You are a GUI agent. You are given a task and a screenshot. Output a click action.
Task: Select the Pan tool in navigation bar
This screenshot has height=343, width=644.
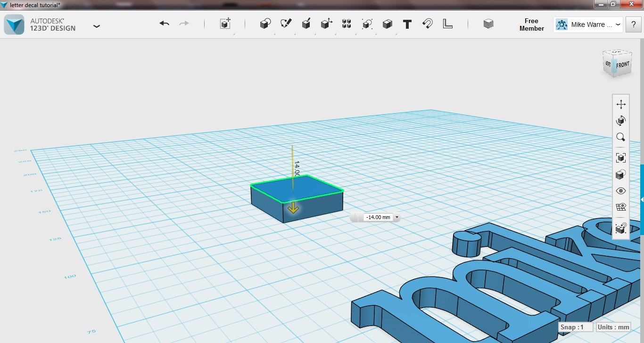click(x=621, y=104)
